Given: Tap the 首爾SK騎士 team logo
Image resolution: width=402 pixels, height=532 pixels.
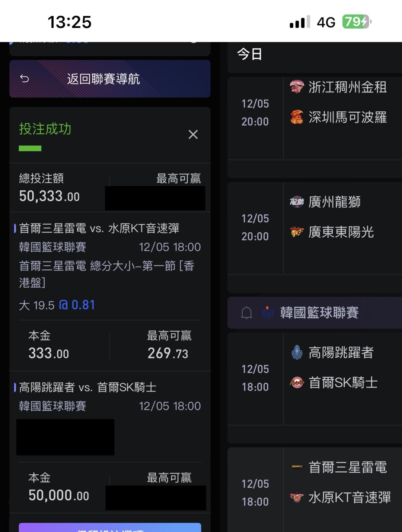Looking at the screenshot, I should click(x=297, y=383).
